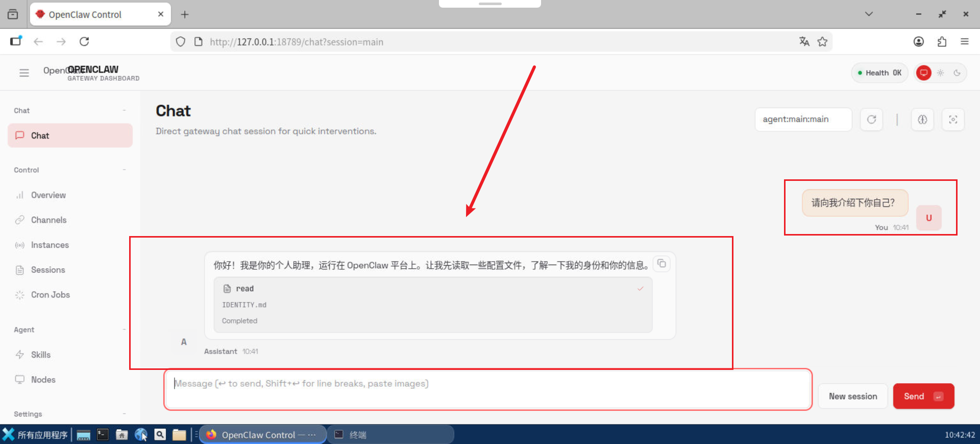Click the taskbar clock 10:42:42

[x=960, y=435]
